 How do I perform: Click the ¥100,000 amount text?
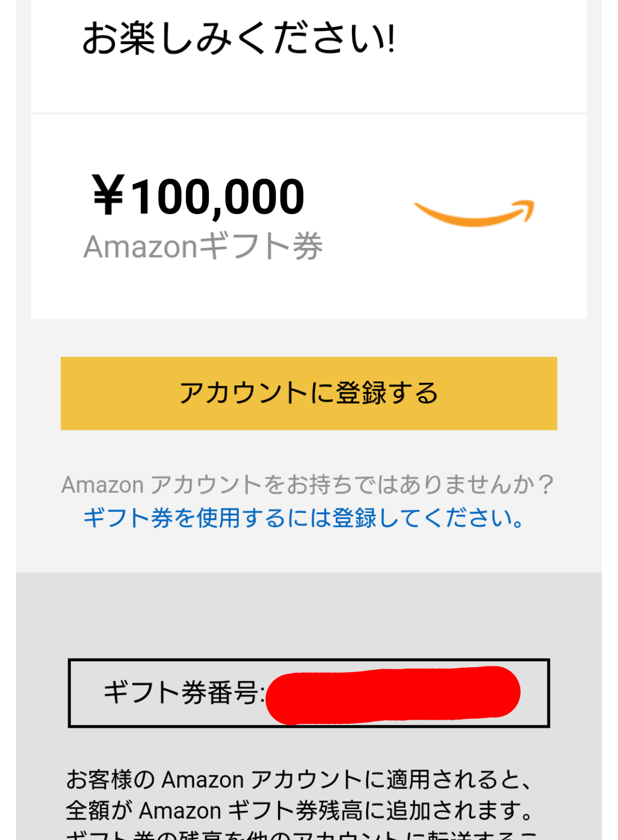tap(198, 197)
